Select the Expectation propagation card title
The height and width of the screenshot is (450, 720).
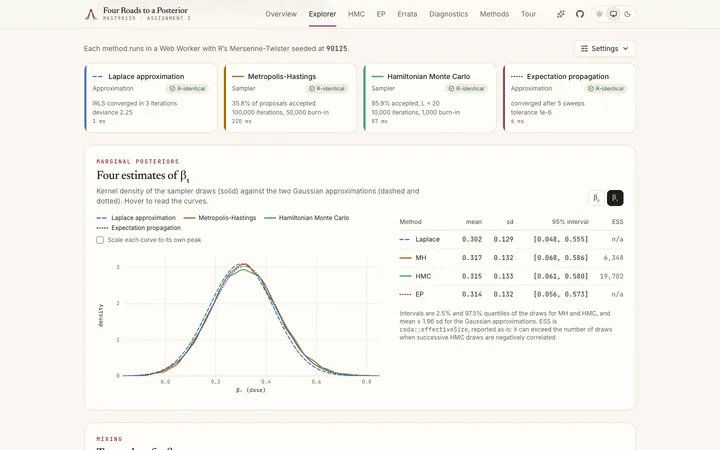tap(568, 77)
